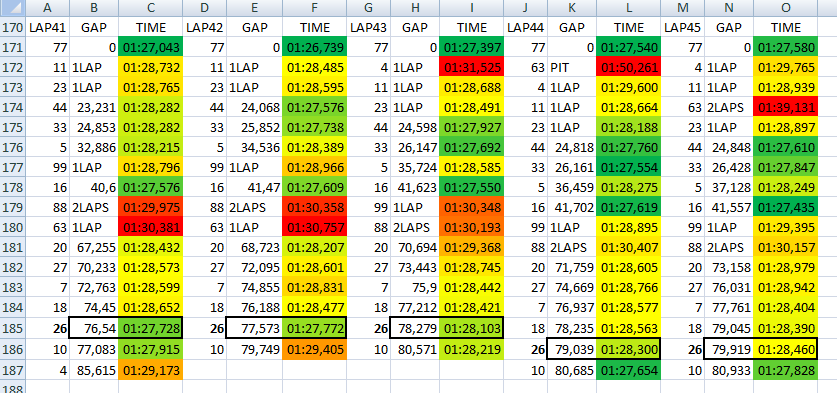Click the orange cell 01:29,173
This screenshot has height=393, width=837.
pos(151,369)
